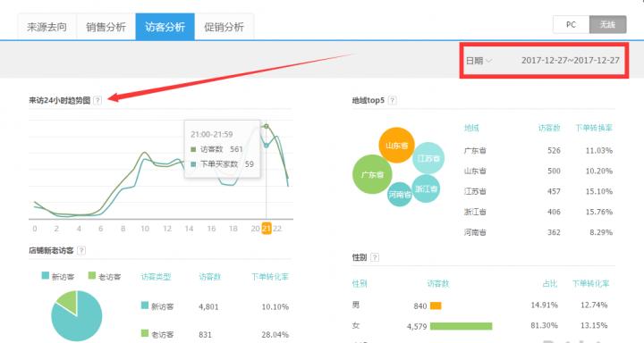Click the 28.04% conversion value
The image size is (644, 343).
click(x=275, y=335)
